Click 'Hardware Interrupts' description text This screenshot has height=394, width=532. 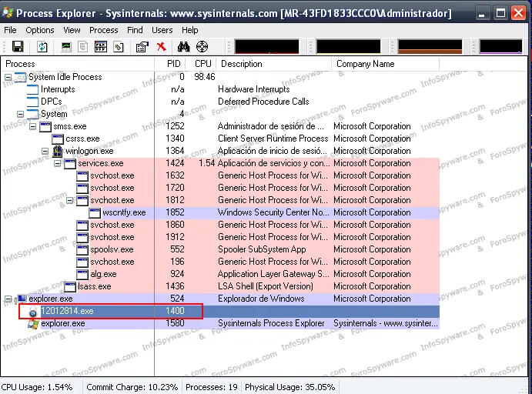point(253,89)
